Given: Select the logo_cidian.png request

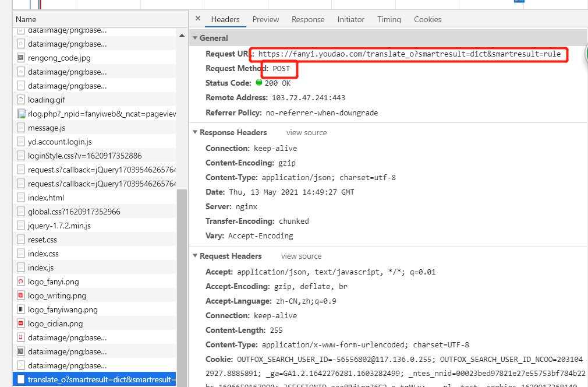Looking at the screenshot, I should [x=94, y=323].
